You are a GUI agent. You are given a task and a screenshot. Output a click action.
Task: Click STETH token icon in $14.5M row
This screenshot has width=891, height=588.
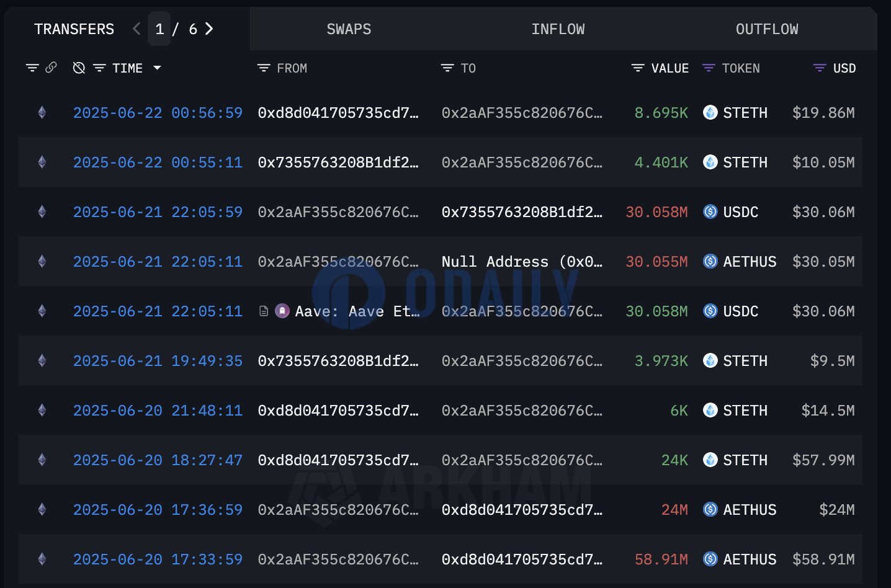[710, 410]
